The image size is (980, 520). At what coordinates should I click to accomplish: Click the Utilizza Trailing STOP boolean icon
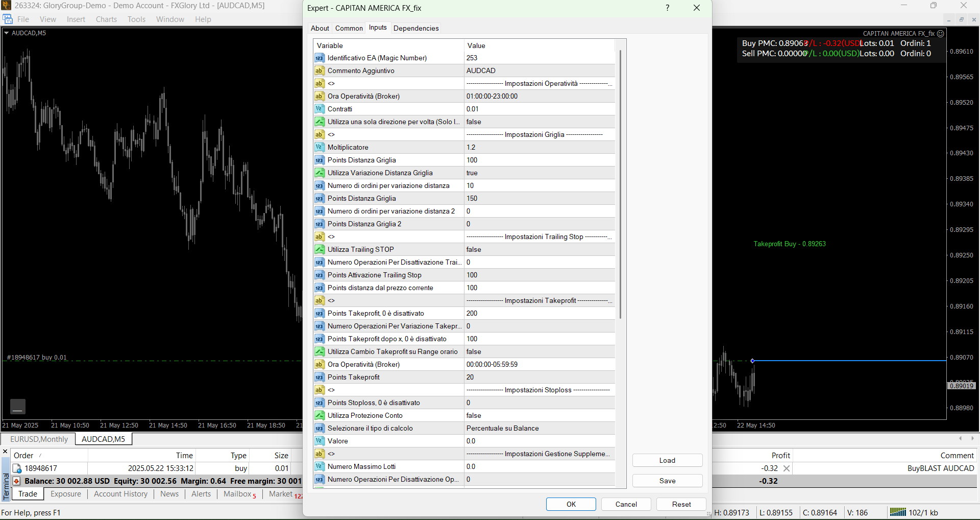pos(320,250)
